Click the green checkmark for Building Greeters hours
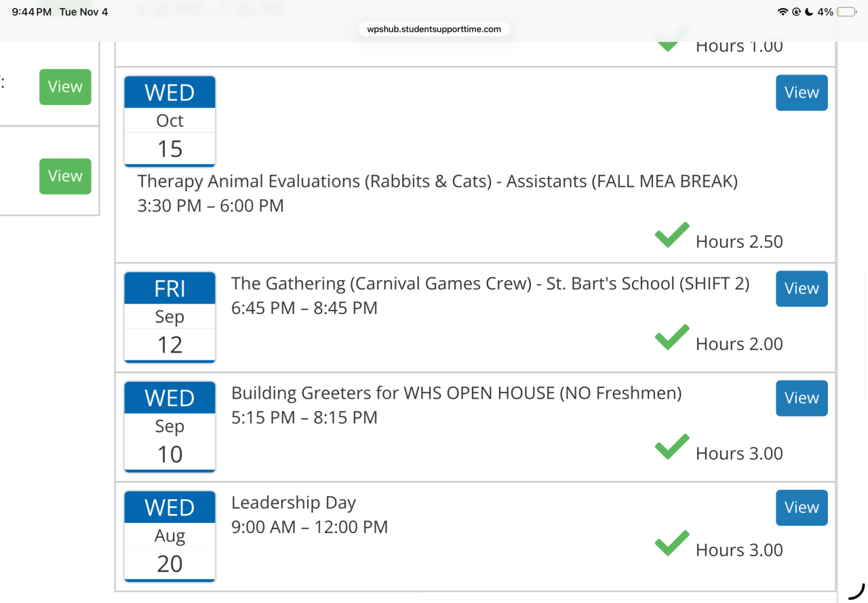 672,447
